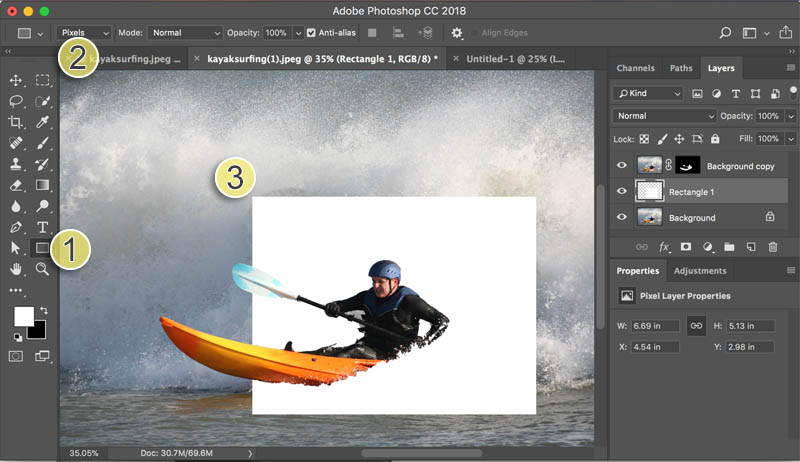This screenshot has width=800, height=462.
Task: Uncheck the Anti-alias checkbox
Action: 311,33
